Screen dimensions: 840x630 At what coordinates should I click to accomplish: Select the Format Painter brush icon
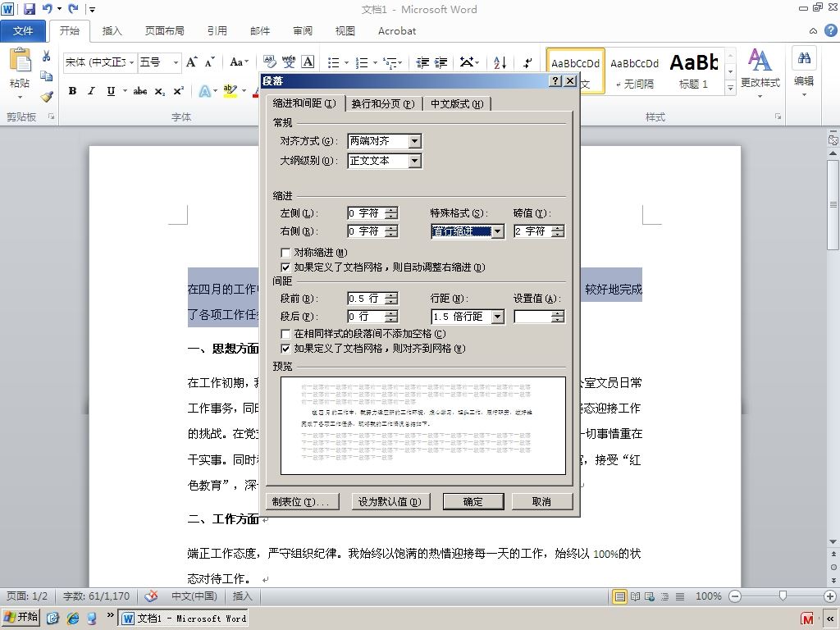47,97
